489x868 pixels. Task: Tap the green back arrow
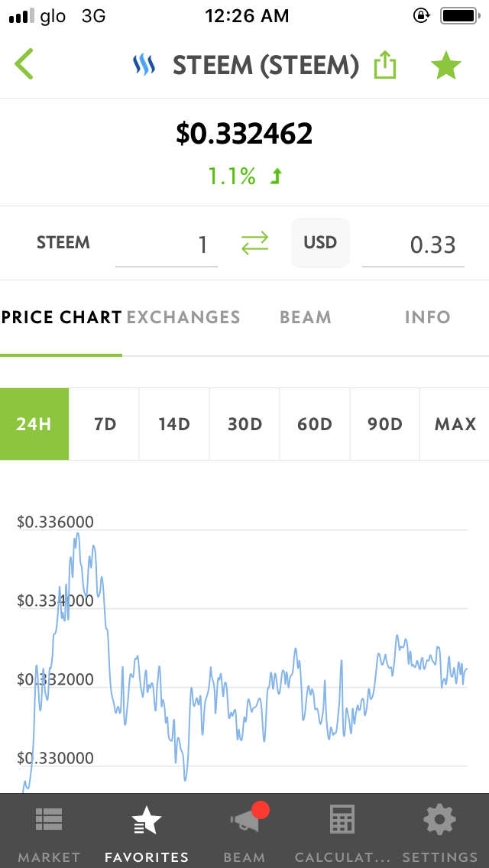(24, 64)
